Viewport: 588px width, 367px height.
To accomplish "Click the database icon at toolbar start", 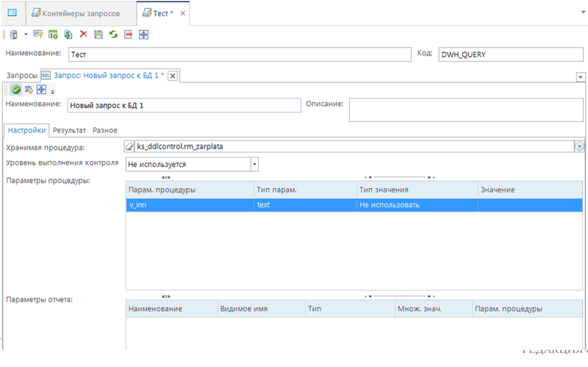I will (x=13, y=34).
